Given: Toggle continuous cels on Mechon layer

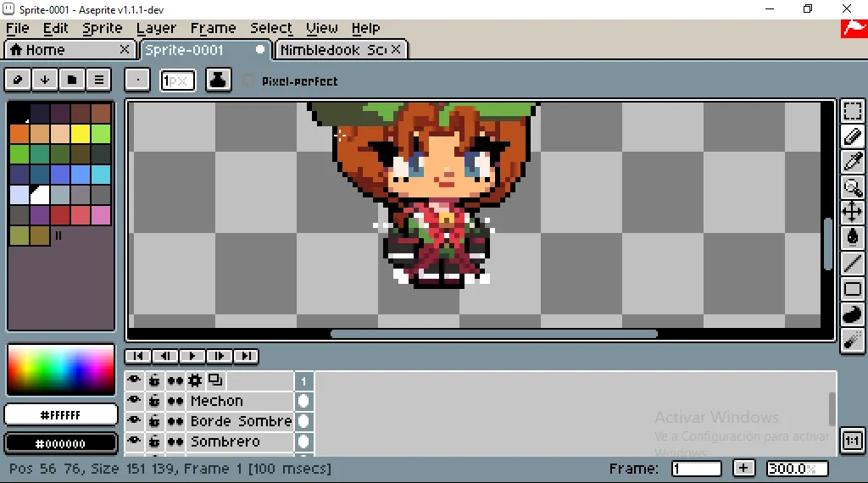Looking at the screenshot, I should [175, 401].
